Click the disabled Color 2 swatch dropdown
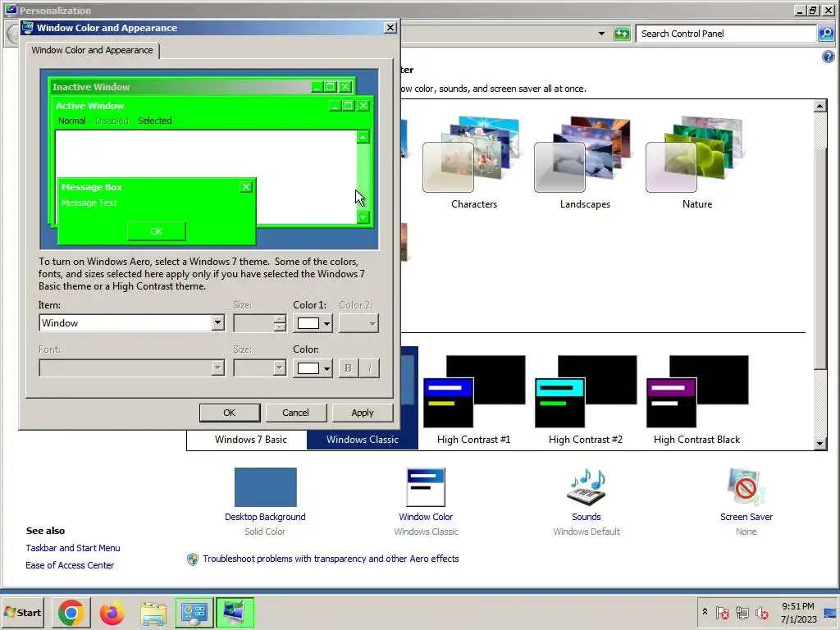This screenshot has height=630, width=840. (359, 323)
